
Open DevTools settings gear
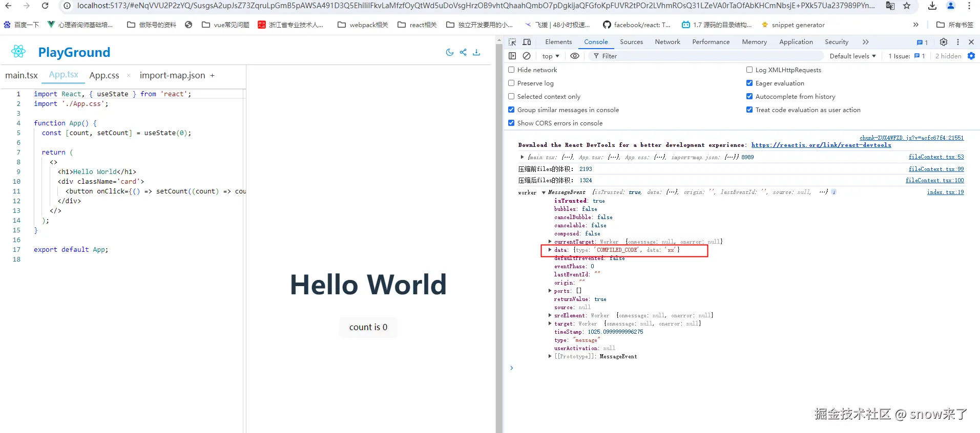944,42
